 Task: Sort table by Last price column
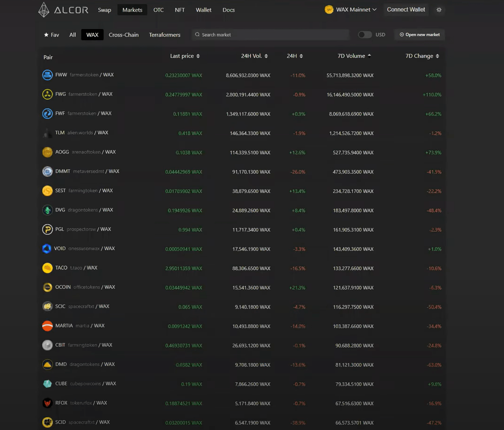tap(185, 56)
